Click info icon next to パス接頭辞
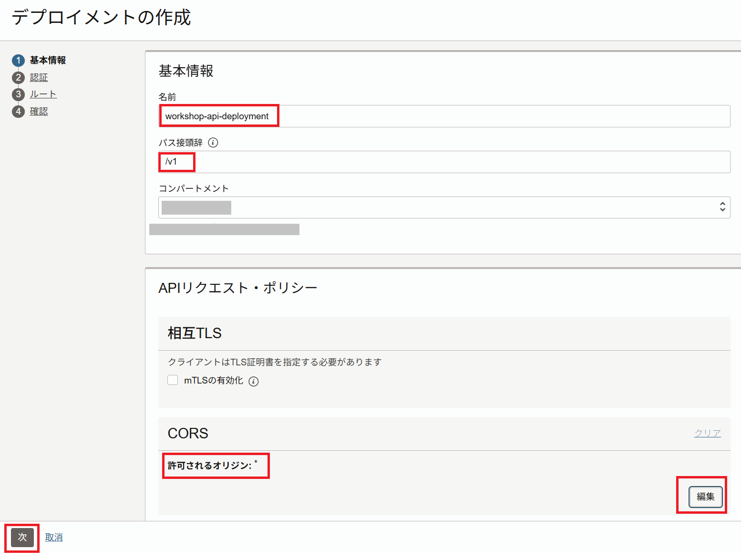This screenshot has height=560, width=741. tap(213, 143)
